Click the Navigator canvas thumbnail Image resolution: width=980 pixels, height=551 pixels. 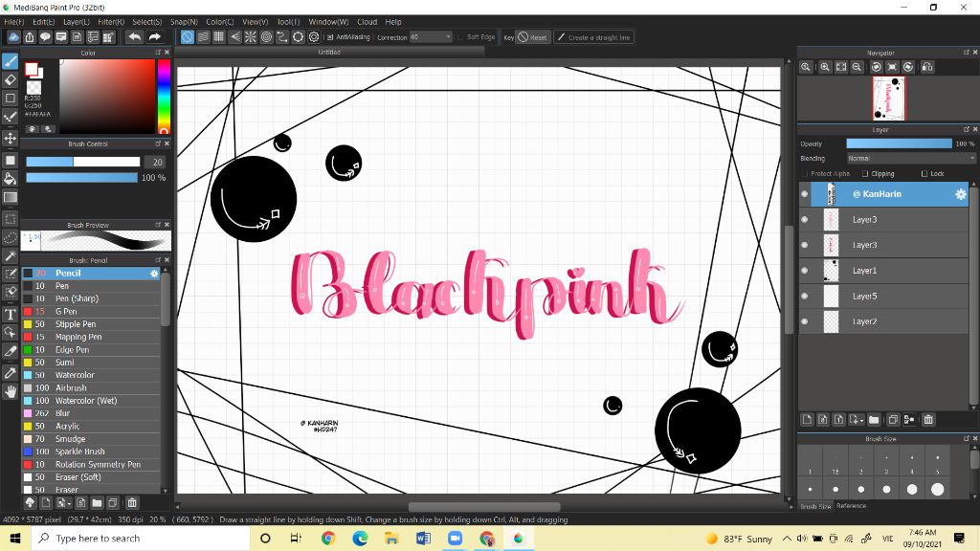coord(888,99)
